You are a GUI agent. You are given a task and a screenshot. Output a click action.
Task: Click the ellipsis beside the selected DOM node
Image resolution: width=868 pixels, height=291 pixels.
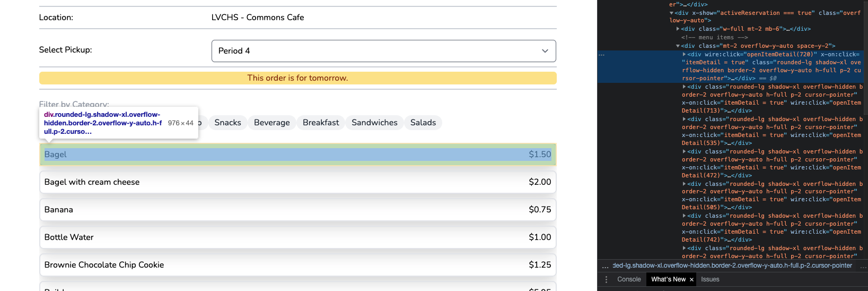point(601,55)
